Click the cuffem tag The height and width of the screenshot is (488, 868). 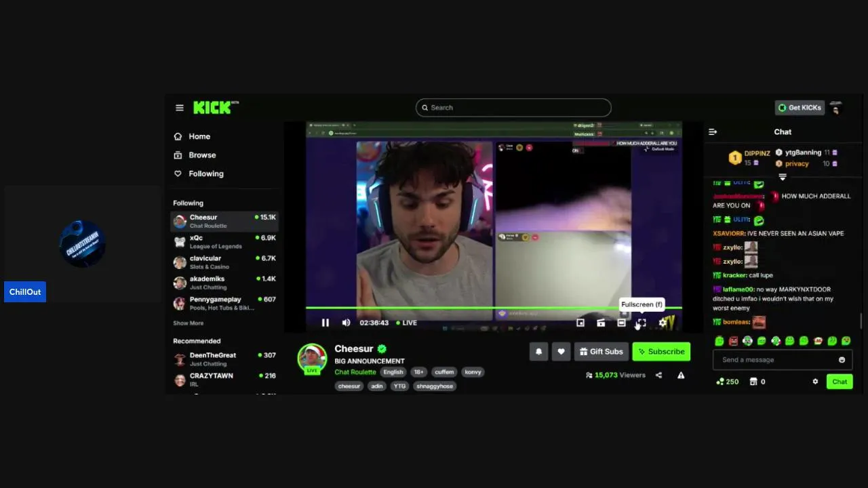pyautogui.click(x=445, y=372)
